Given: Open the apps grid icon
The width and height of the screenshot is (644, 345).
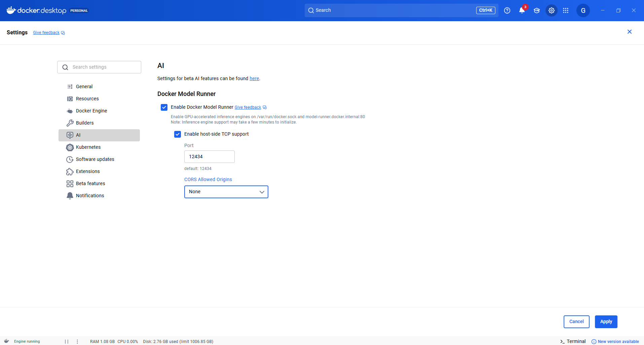Looking at the screenshot, I should [566, 10].
